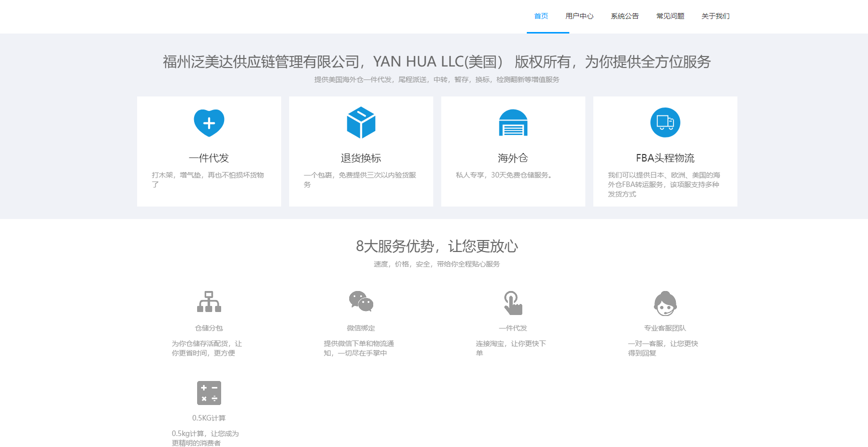The image size is (868, 447).
Task: Click the 专业客服团队 label
Action: click(x=665, y=328)
